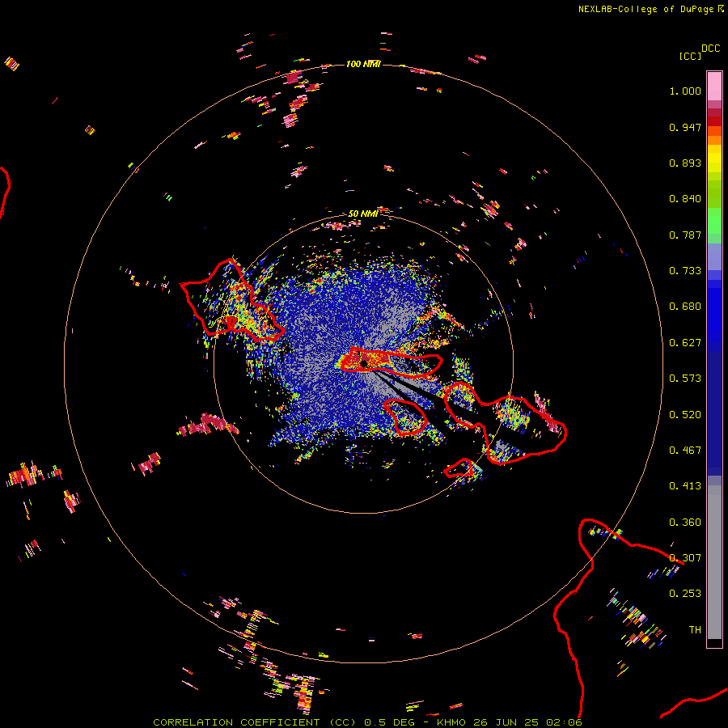Select the 0.467 legend value
Image resolution: width=728 pixels, height=728 pixels.
tap(685, 451)
